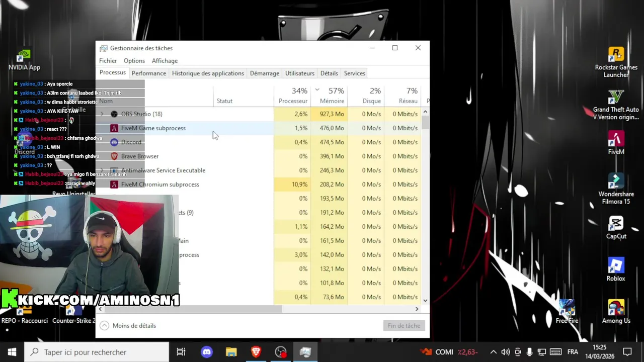Launch Rockstar Games Launcher from desktop
Screen dimensions: 644x362
616,63
